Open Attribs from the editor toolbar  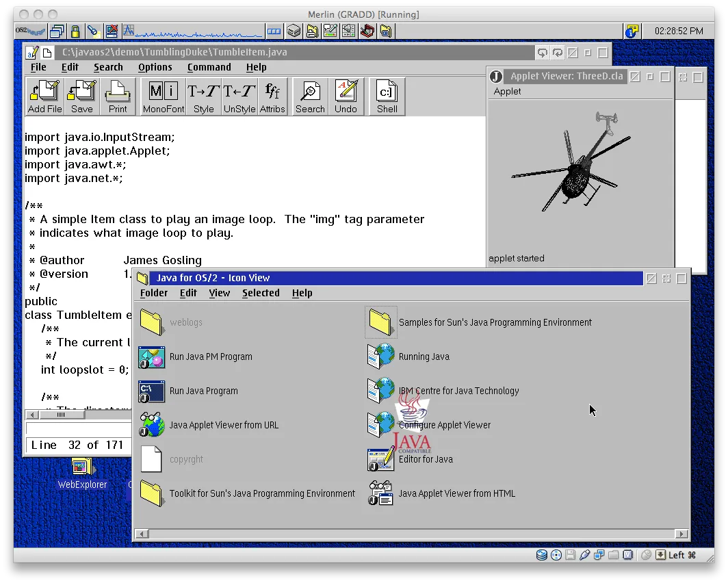click(272, 96)
